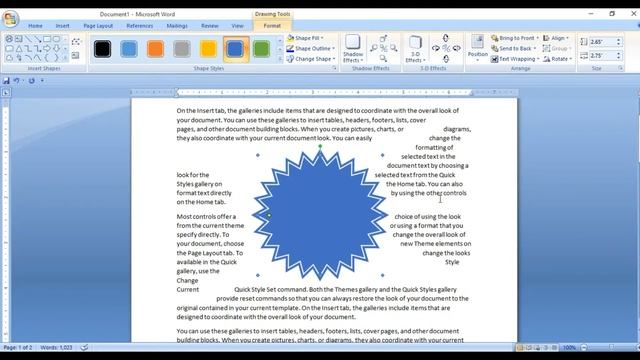640x360 pixels.
Task: Tilt 3-D effect down
Action: pos(446,59)
